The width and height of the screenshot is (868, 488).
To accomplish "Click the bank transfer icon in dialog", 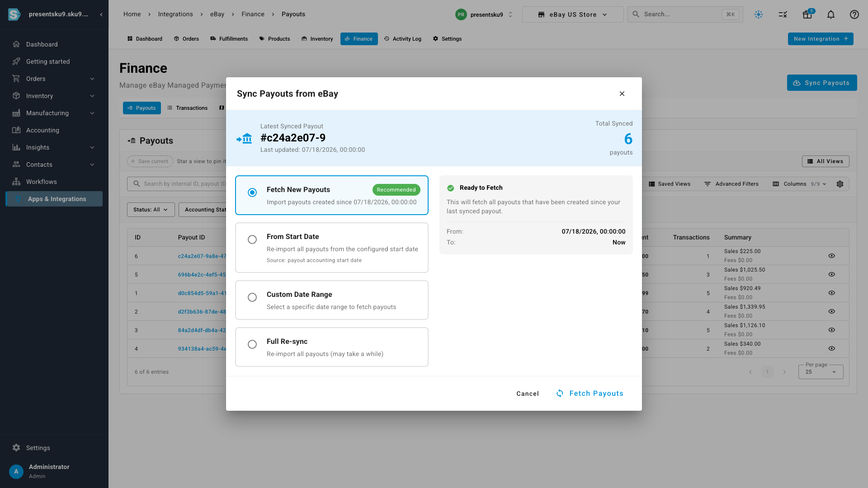I will [x=244, y=138].
